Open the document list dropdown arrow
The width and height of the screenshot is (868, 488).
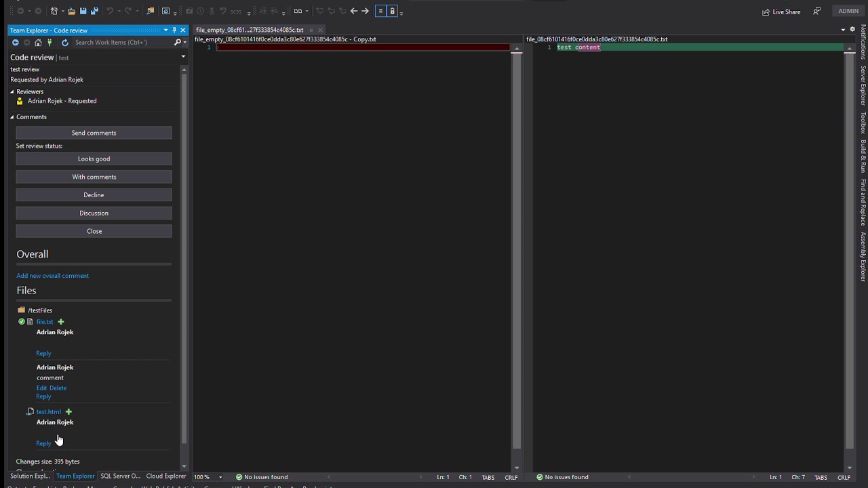click(x=843, y=29)
